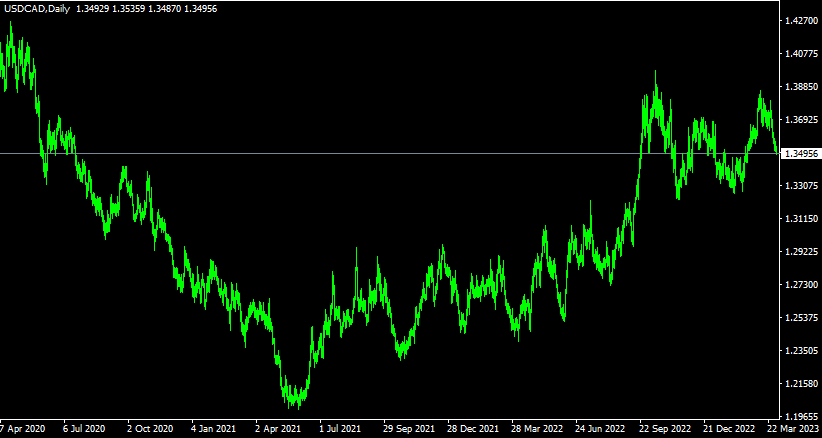The width and height of the screenshot is (822, 438).
Task: Click the 2 Oct 2020 date label
Action: 149,429
